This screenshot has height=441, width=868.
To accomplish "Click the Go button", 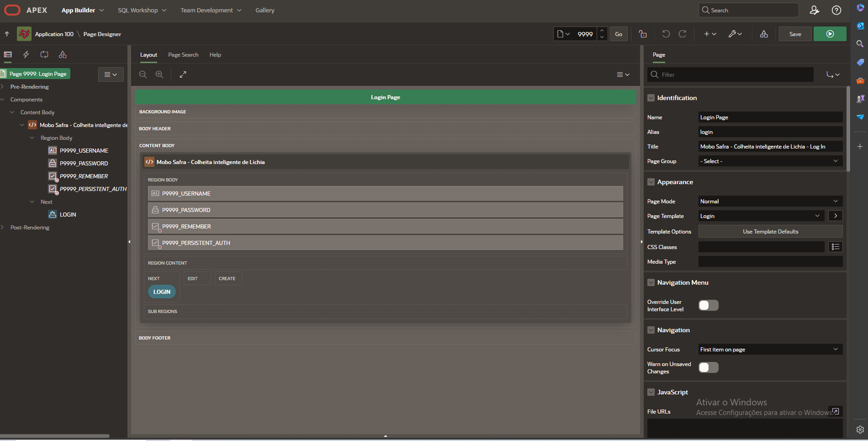I will [x=619, y=34].
